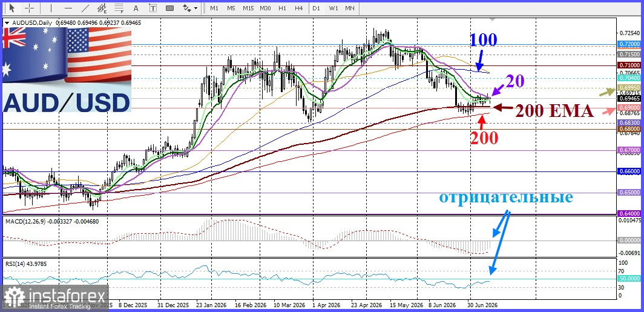Switch chart to M30 timeframe

[265, 8]
